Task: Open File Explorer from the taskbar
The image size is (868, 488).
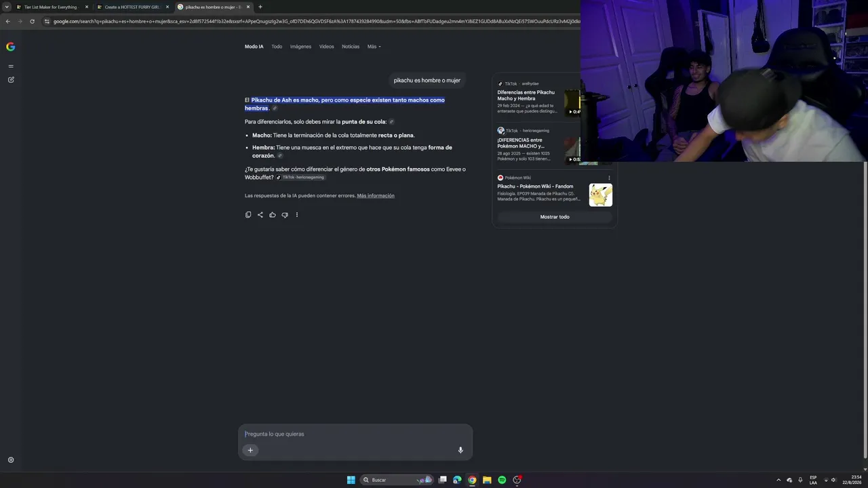Action: pyautogui.click(x=487, y=480)
